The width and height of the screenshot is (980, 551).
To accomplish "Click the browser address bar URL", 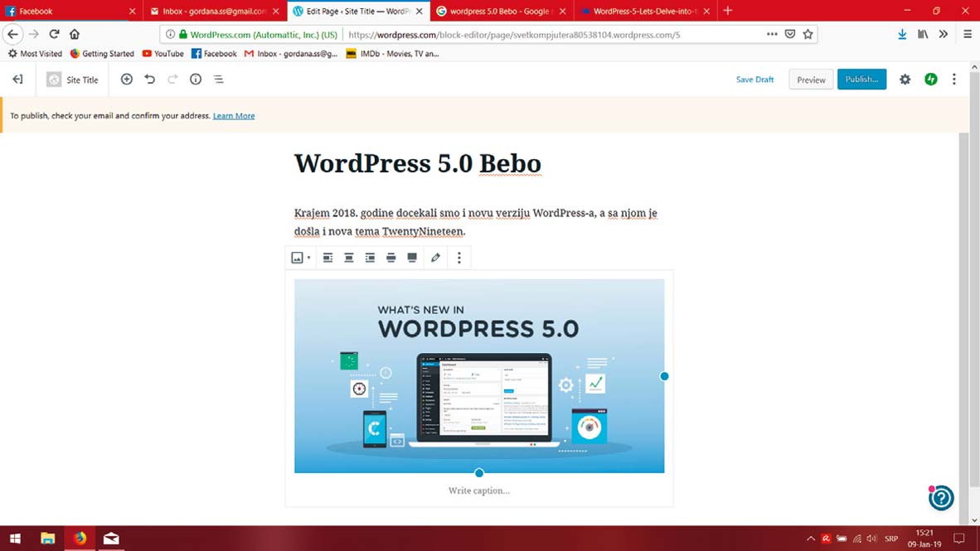I will pyautogui.click(x=514, y=35).
